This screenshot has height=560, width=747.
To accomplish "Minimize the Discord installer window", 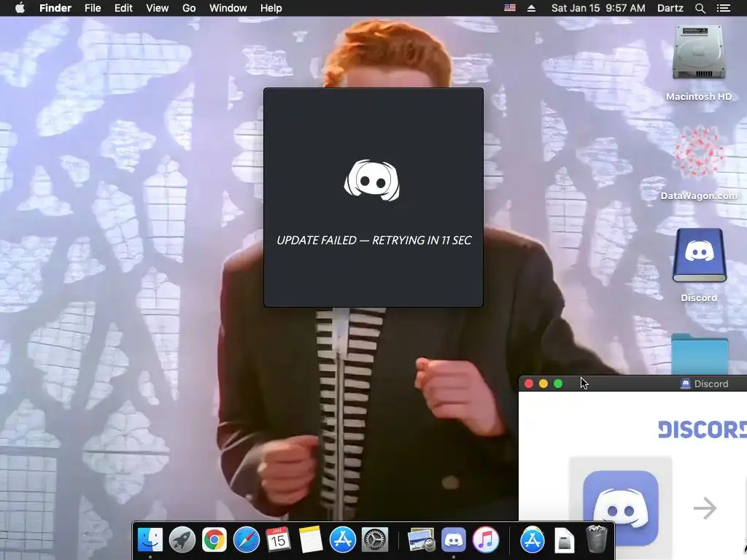I will (x=543, y=384).
